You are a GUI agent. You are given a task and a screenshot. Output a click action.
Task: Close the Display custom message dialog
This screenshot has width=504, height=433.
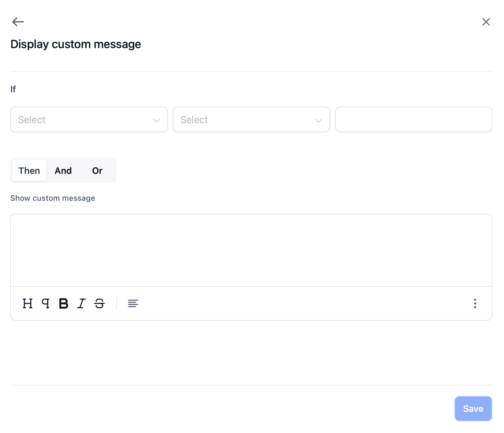[x=486, y=22]
